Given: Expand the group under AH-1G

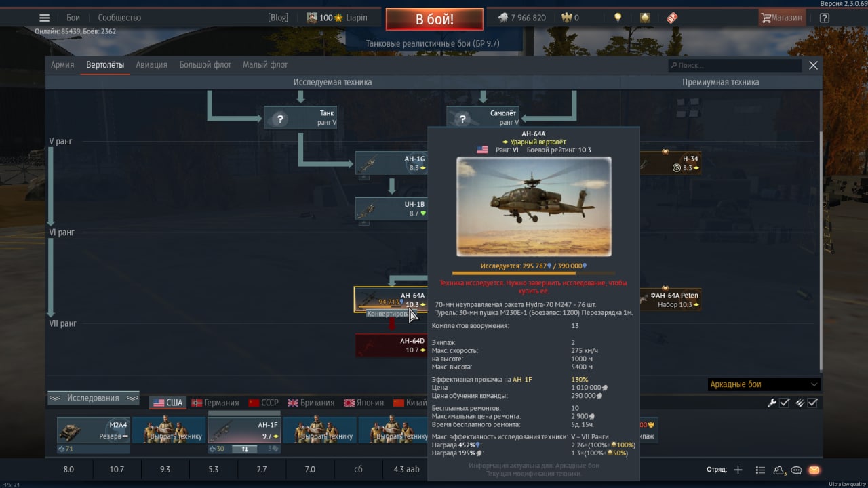Looking at the screenshot, I should point(364,178).
